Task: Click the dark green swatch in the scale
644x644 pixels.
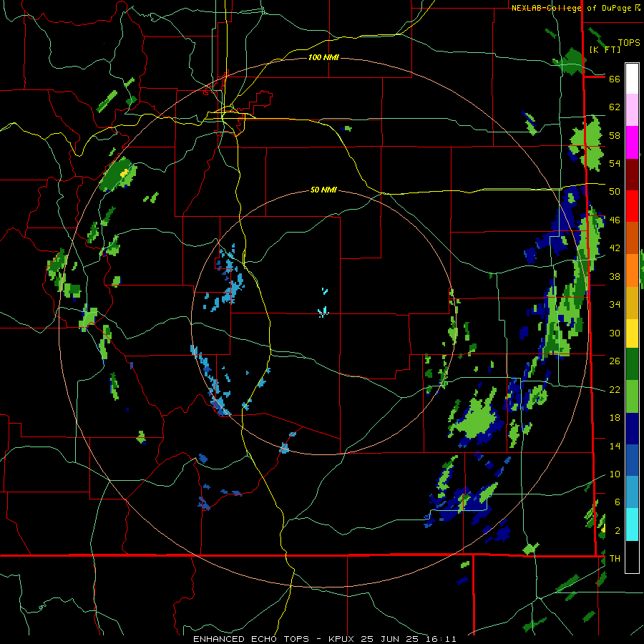Action: pos(632,364)
